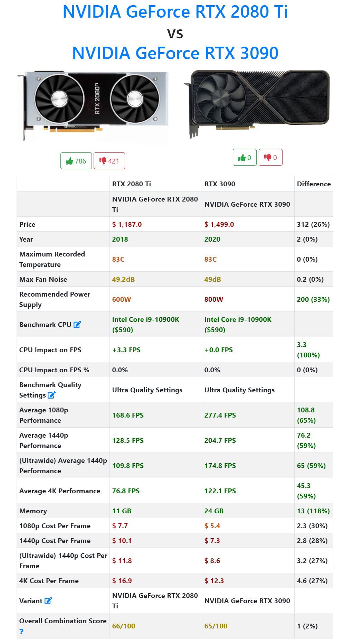Edit the graphics card Variant
The height and width of the screenshot is (644, 343).
(x=48, y=601)
